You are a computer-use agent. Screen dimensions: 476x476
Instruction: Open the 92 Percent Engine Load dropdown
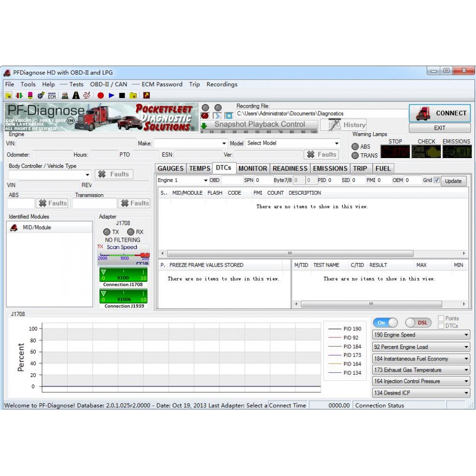421,347
